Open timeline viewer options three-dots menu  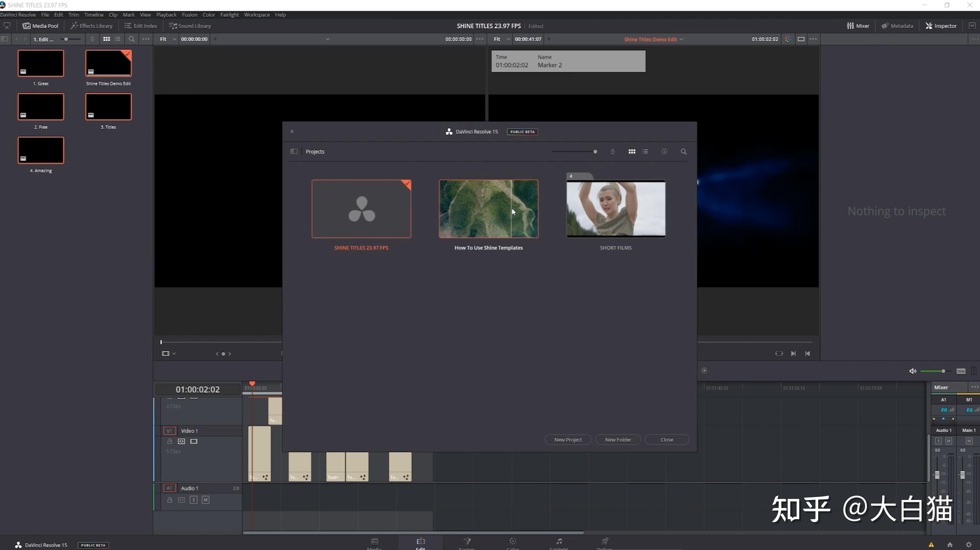click(813, 39)
